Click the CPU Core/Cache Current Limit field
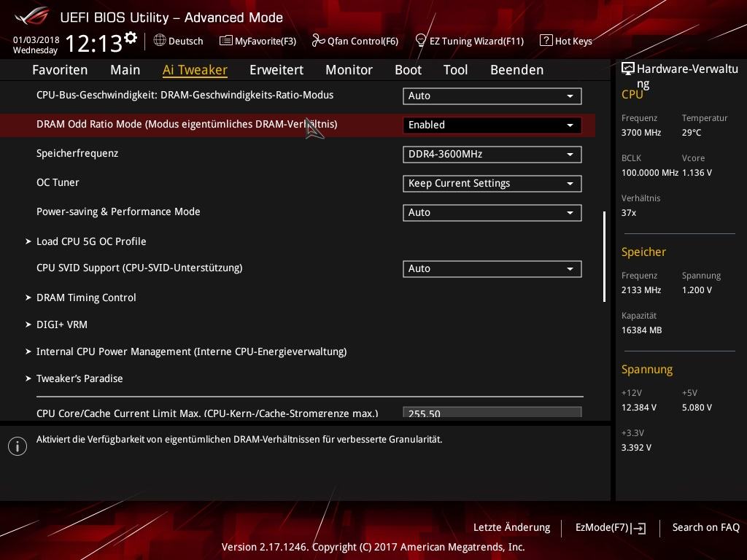The height and width of the screenshot is (560, 747). [x=492, y=413]
